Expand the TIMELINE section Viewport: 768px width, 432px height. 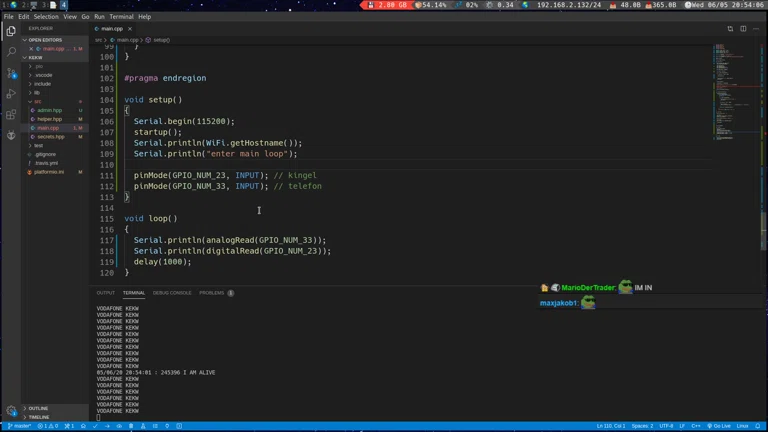coord(38,417)
